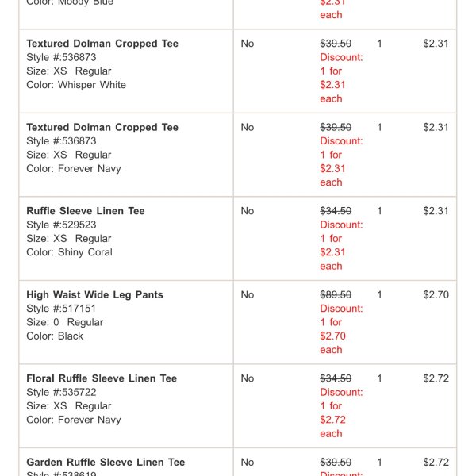Click Style #:529523 text

[x=61, y=225]
